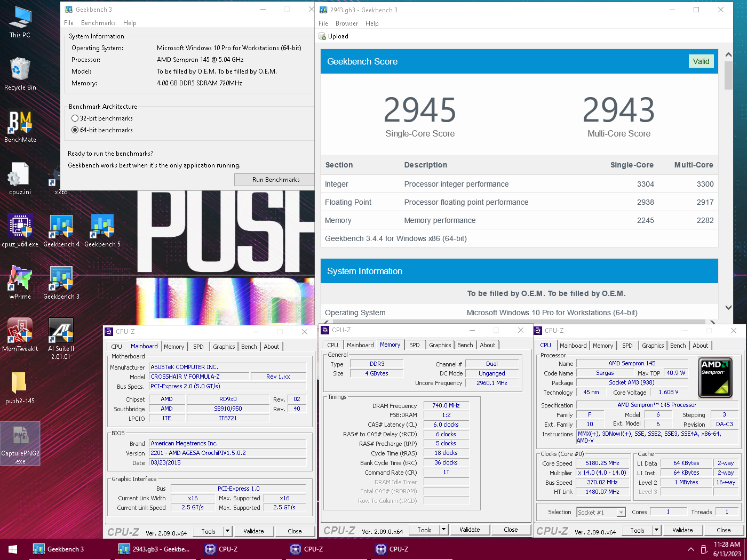Open Help menu in Geekbench 3 window
The width and height of the screenshot is (747, 560).
coord(130,23)
